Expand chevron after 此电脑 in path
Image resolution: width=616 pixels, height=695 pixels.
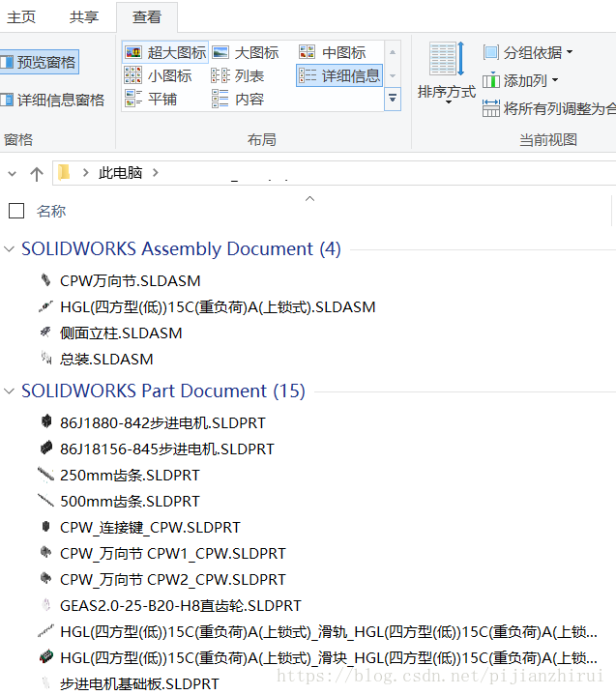(x=156, y=173)
